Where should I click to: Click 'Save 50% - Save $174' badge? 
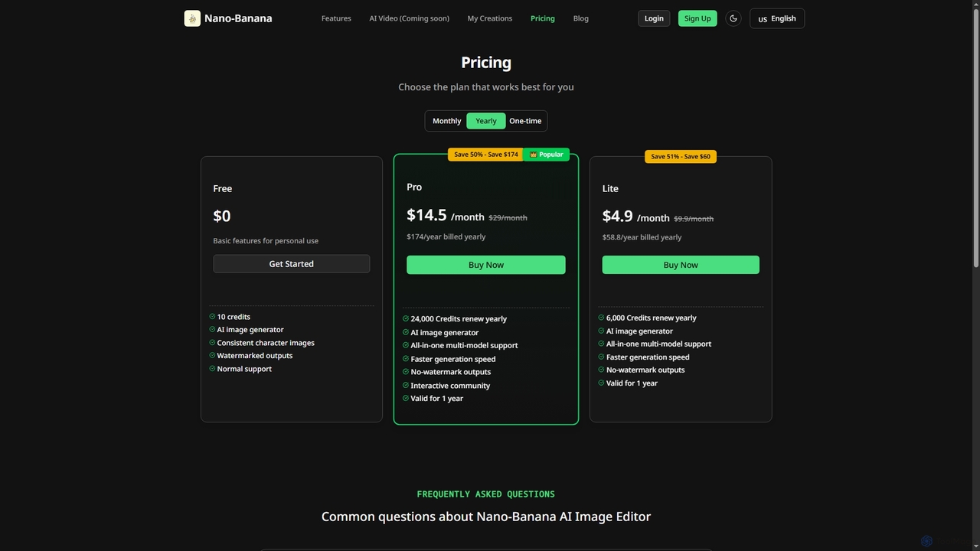pyautogui.click(x=486, y=155)
